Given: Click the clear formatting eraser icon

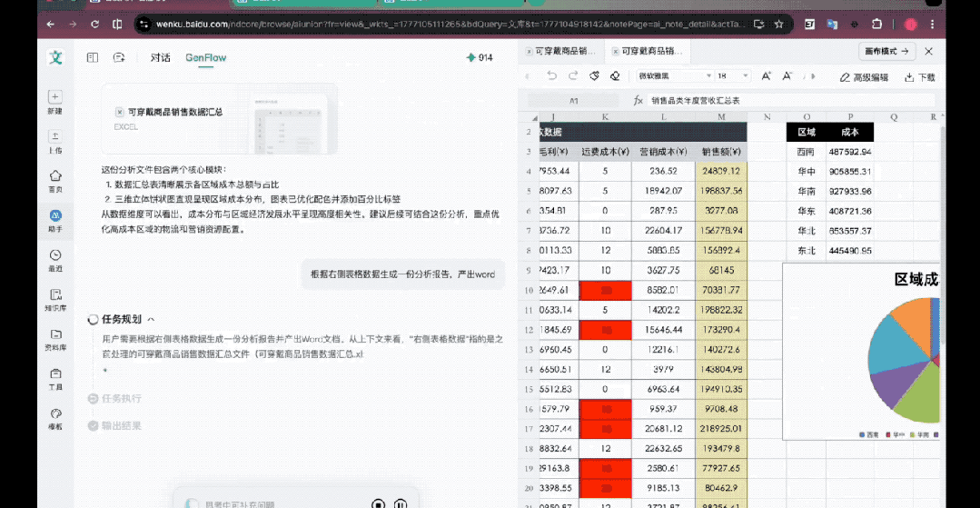Looking at the screenshot, I should (616, 76).
